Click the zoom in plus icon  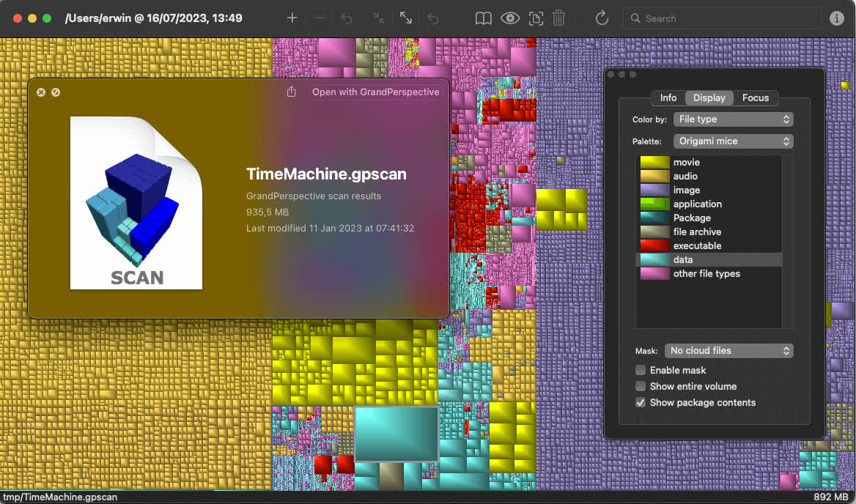[x=292, y=18]
